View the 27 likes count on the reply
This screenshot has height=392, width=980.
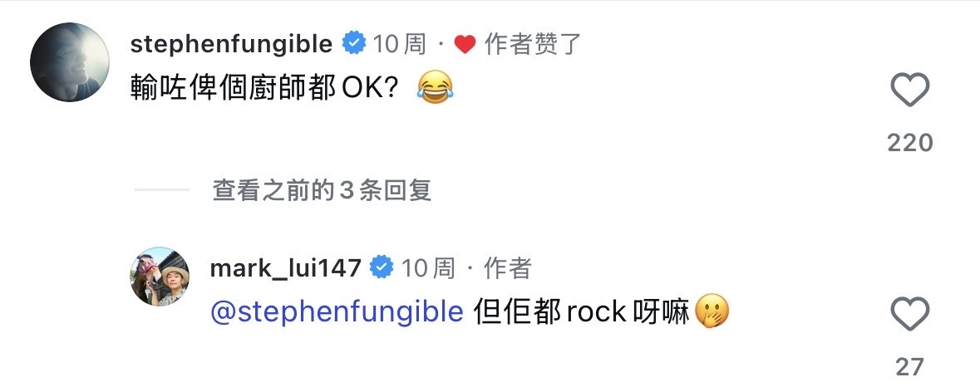point(909,366)
